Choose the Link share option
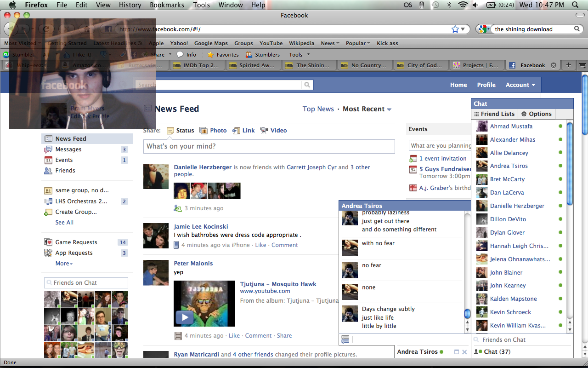Screen dimensions: 588x368 (x=243, y=131)
